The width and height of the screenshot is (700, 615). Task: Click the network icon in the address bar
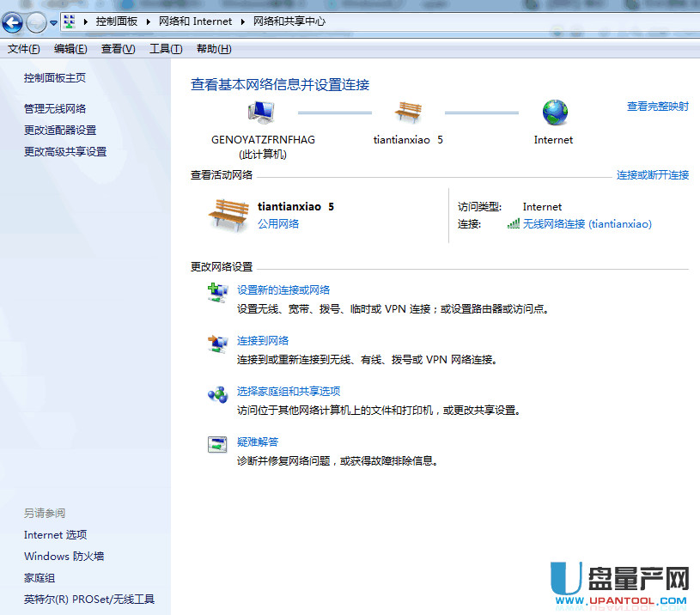tap(68, 21)
